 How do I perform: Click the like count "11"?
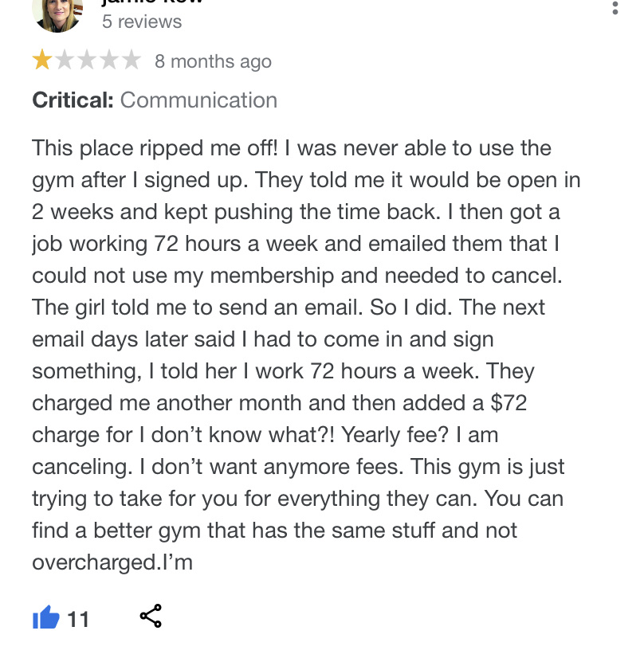(x=78, y=618)
